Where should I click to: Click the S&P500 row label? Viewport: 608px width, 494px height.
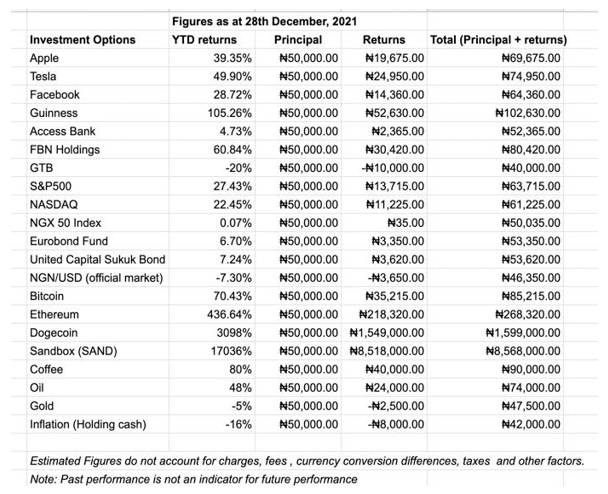[52, 185]
